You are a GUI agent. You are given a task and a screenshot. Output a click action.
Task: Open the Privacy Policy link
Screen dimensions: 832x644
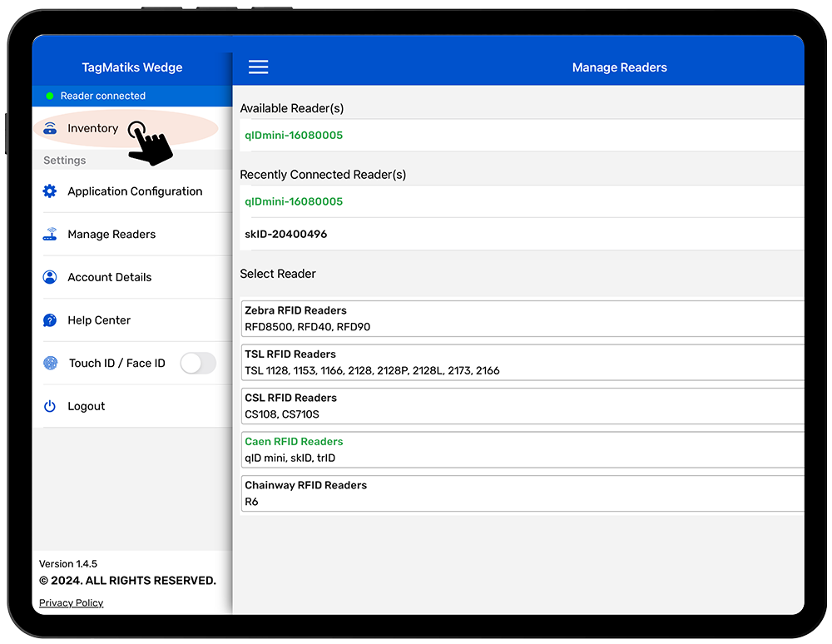(72, 602)
